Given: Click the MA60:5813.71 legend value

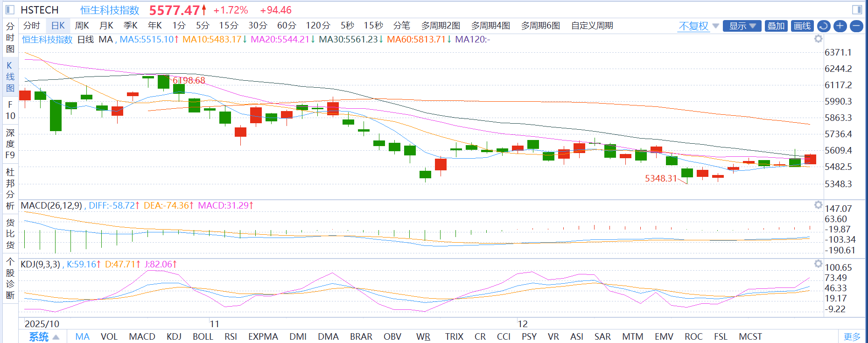Looking at the screenshot, I should point(419,40).
